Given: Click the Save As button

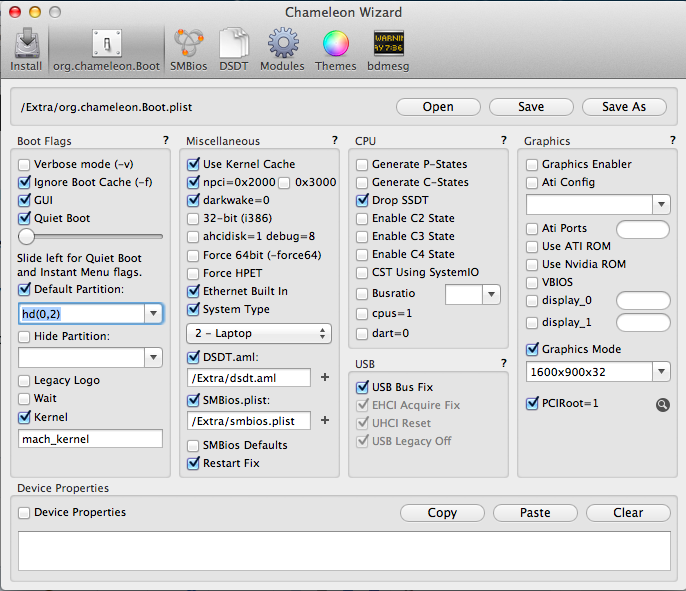Looking at the screenshot, I should point(623,107).
